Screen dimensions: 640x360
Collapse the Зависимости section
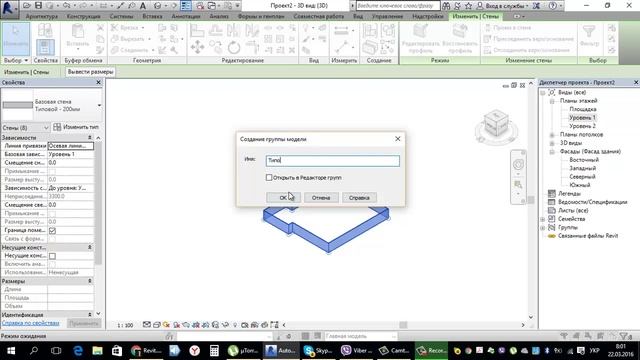click(90, 138)
